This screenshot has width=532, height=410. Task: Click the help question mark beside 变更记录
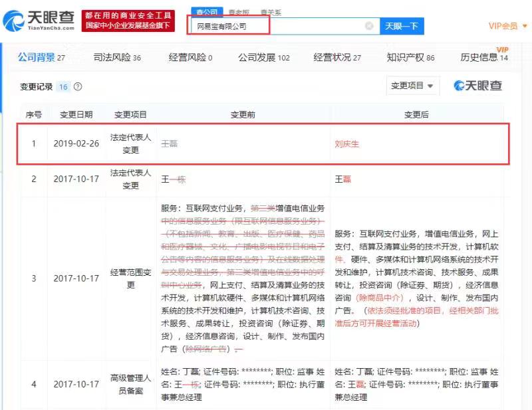[78, 87]
